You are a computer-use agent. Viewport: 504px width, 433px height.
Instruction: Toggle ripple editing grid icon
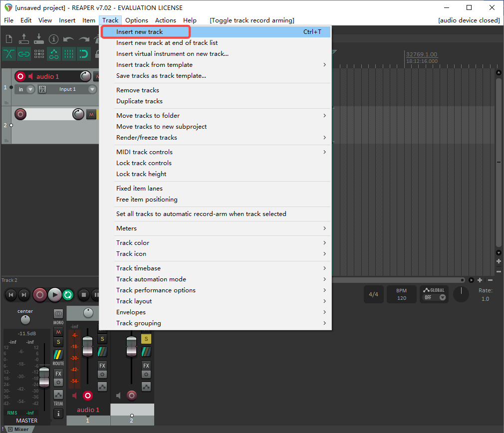39,54
